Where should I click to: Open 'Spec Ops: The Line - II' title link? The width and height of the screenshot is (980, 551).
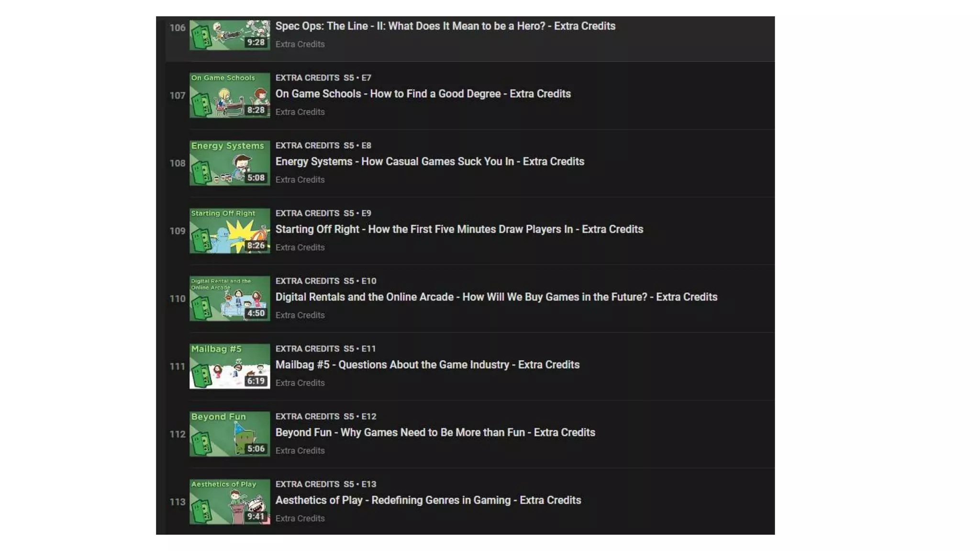click(445, 26)
